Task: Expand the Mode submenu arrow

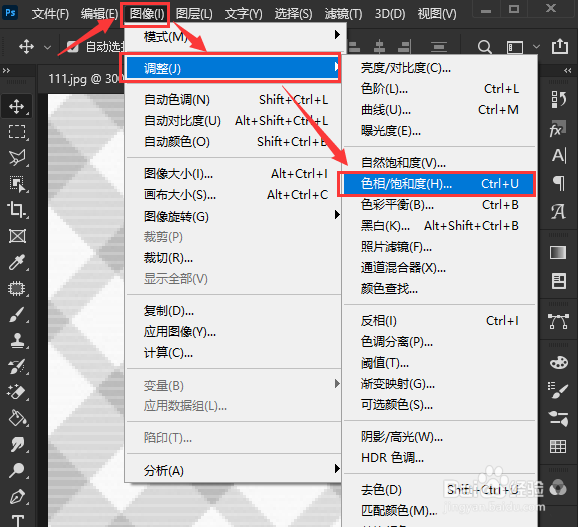Action: click(x=337, y=35)
